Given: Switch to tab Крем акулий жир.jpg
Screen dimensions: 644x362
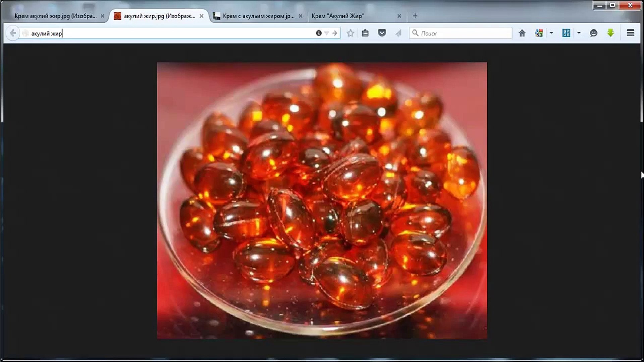Looking at the screenshot, I should [55, 16].
